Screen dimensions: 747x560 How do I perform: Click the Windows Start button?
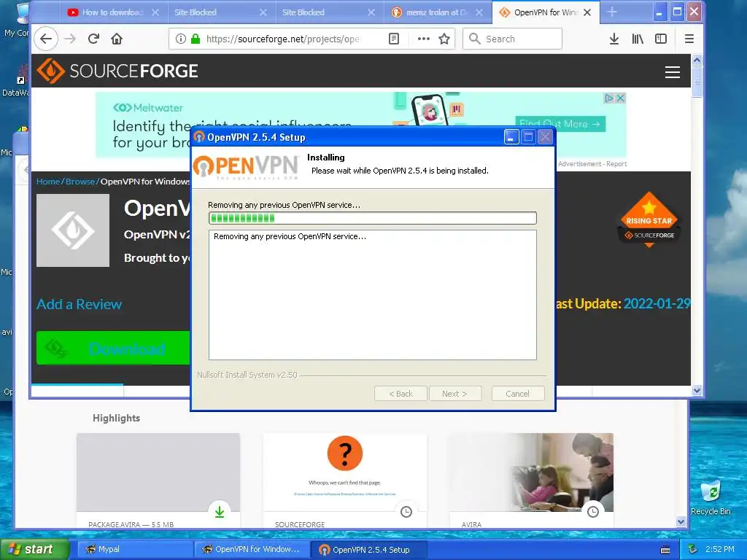(x=34, y=549)
